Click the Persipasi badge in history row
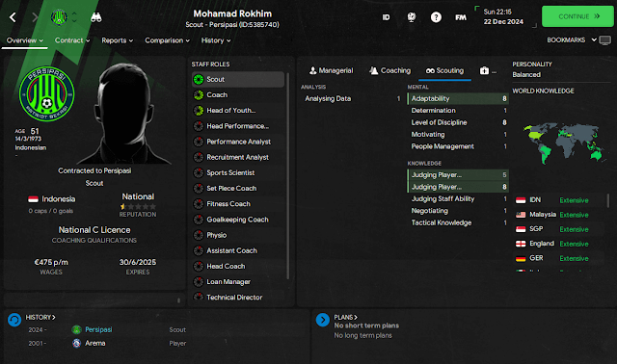617x364 pixels. [x=77, y=329]
